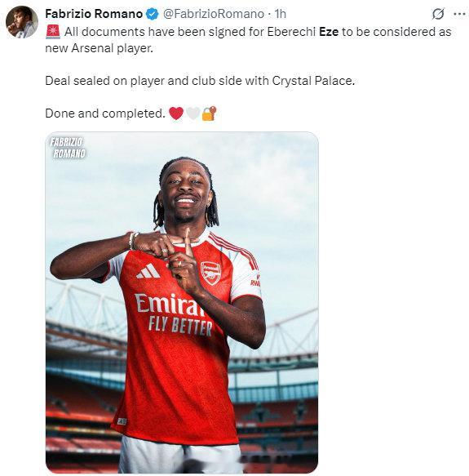Click the "1h" post timestamp
Image resolution: width=469 pixels, height=476 pixels.
tap(280, 14)
